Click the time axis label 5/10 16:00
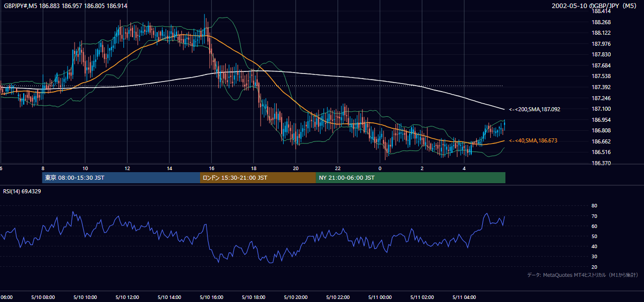 coord(212,297)
